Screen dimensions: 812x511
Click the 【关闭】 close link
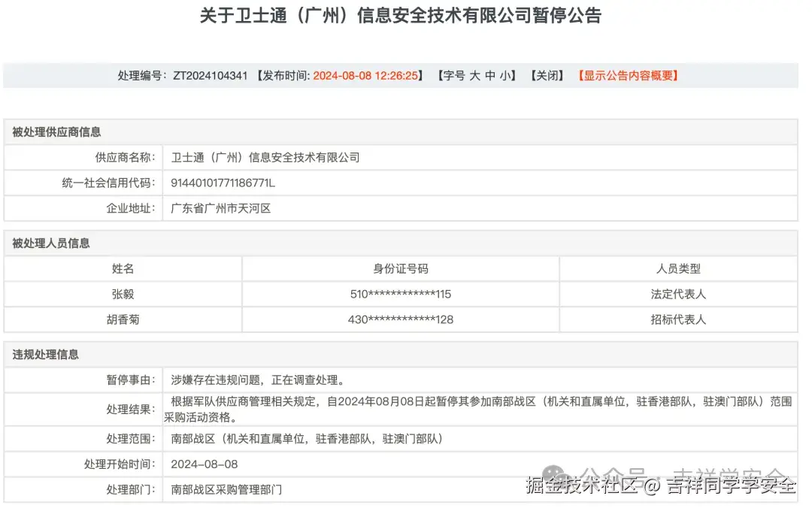click(547, 75)
